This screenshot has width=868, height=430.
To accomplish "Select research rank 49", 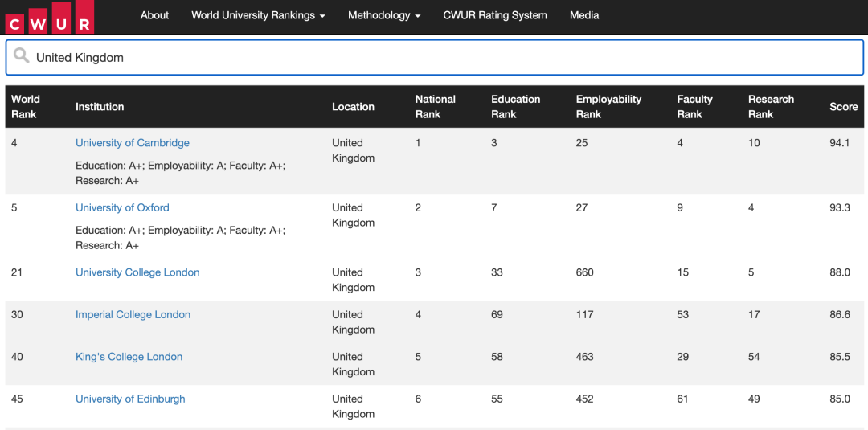I will point(754,399).
